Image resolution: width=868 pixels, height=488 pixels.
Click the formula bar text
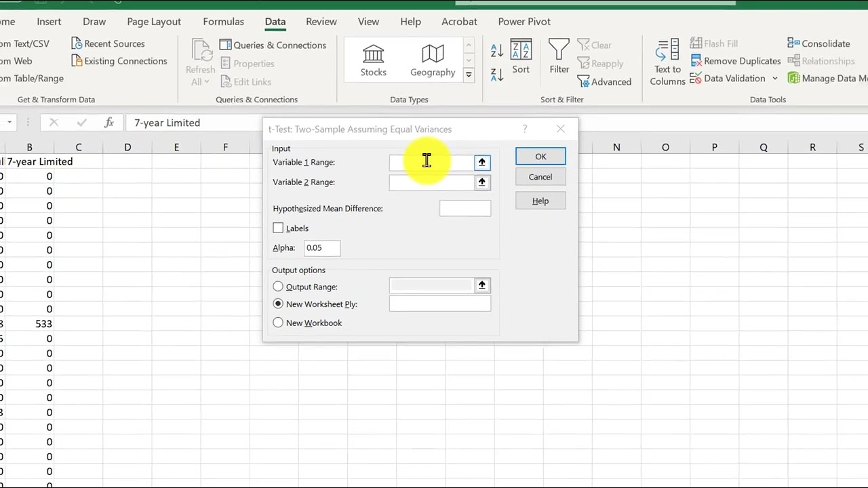[x=167, y=123]
